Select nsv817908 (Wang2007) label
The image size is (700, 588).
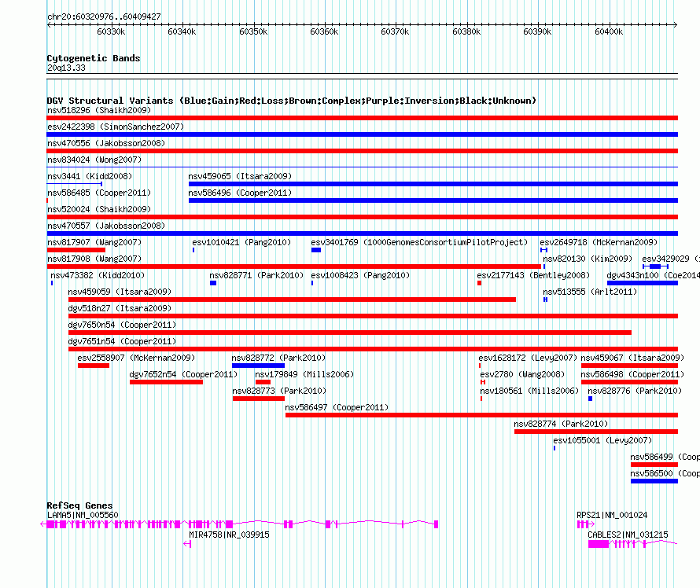[94, 259]
